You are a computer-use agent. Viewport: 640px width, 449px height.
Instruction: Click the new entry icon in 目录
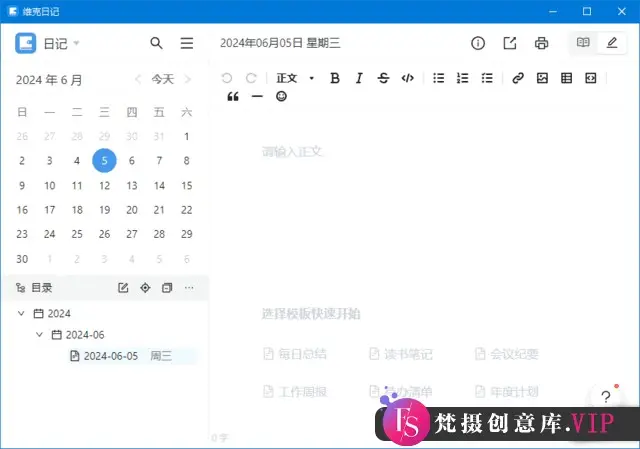tap(123, 288)
